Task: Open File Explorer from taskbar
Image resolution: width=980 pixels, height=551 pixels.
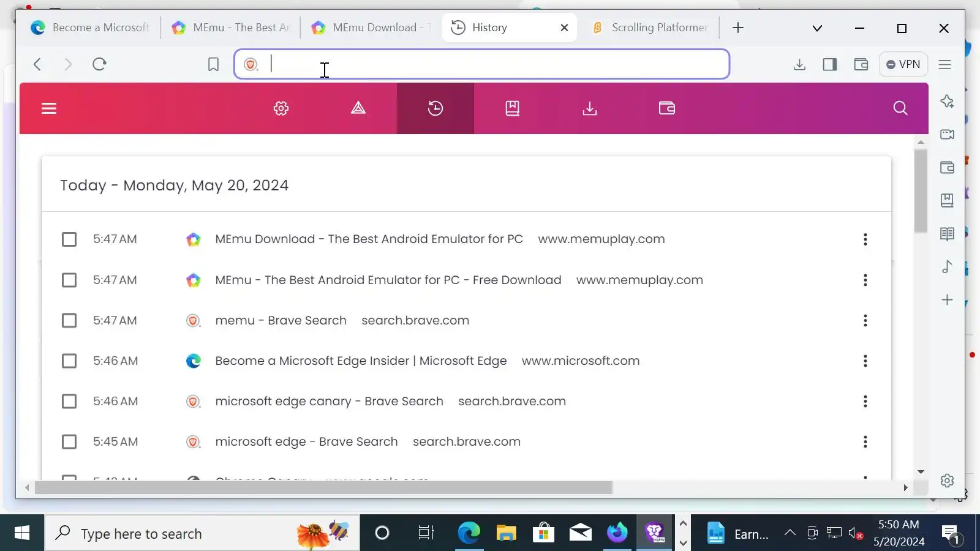Action: [507, 533]
